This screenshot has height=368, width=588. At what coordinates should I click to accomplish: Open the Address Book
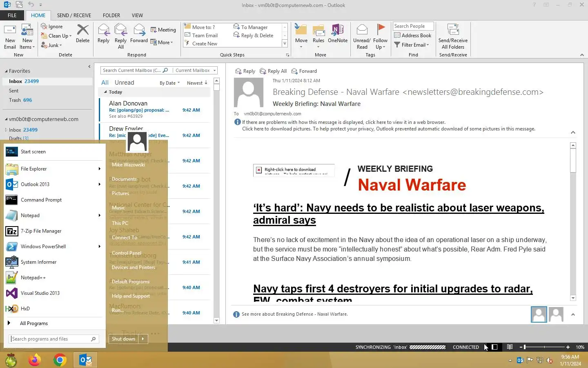[x=412, y=36]
